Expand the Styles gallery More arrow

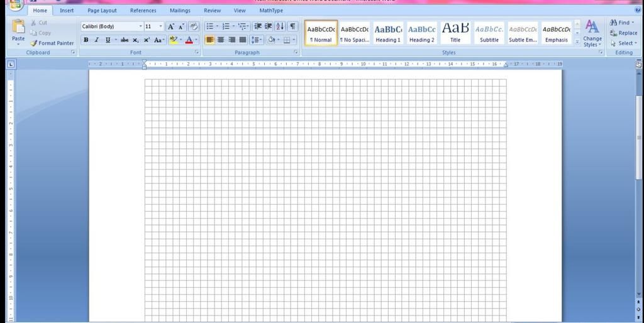[577, 41]
